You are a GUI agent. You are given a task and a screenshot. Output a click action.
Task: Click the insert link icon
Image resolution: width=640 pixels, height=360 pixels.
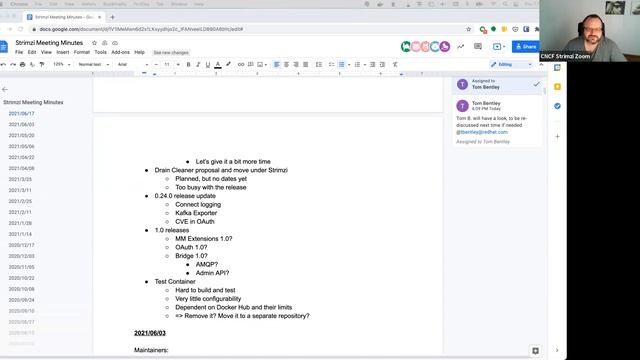(241, 64)
